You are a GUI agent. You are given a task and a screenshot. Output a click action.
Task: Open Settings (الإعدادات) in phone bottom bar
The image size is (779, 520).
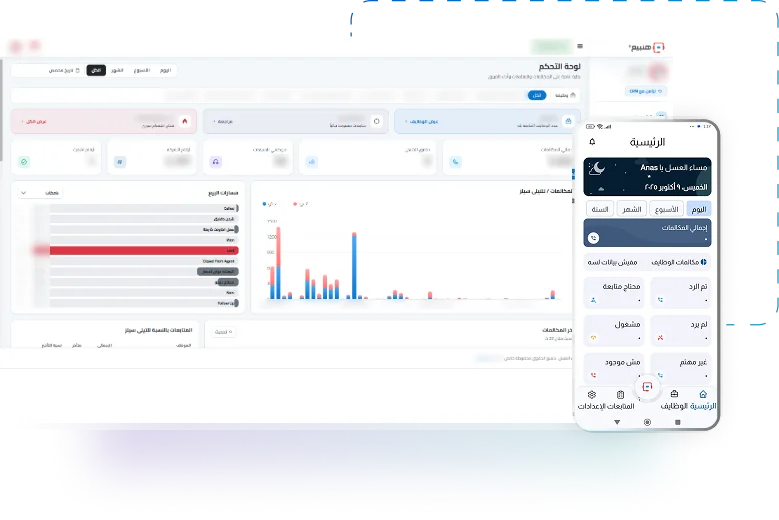pyautogui.click(x=591, y=400)
